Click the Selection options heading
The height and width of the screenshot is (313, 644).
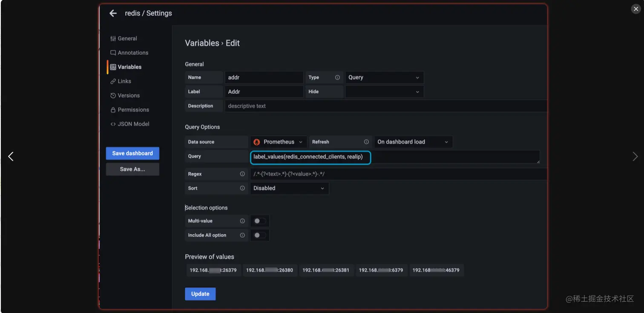[x=206, y=208]
